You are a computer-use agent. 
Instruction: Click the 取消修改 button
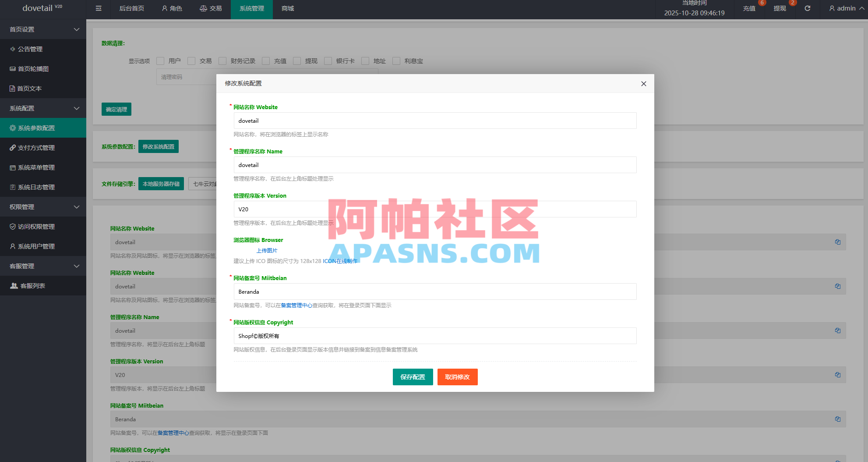tap(457, 377)
